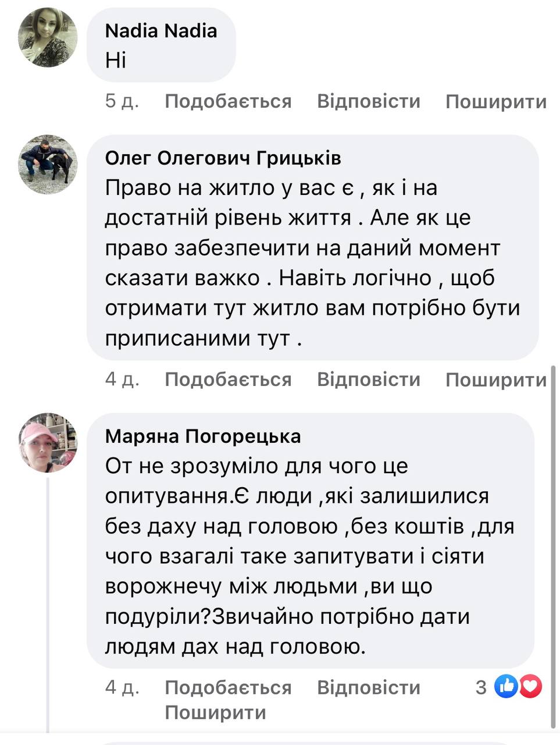Click the '5 д.' timestamp on Nadia's comment
The image size is (560, 745).
click(x=122, y=101)
